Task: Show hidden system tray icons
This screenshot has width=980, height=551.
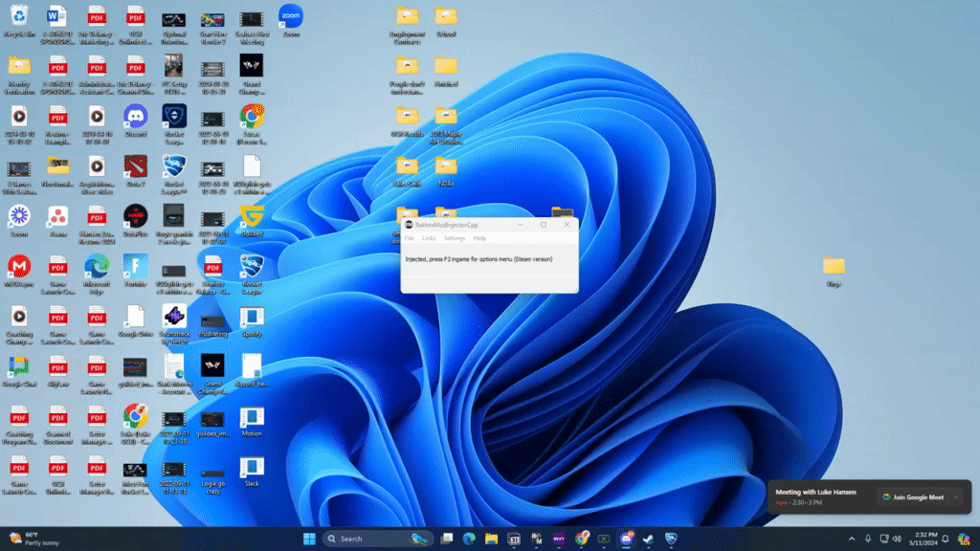Action: (851, 539)
